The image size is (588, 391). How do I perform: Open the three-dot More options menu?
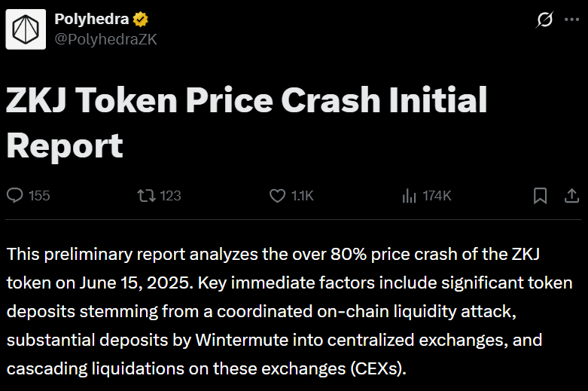coord(571,20)
